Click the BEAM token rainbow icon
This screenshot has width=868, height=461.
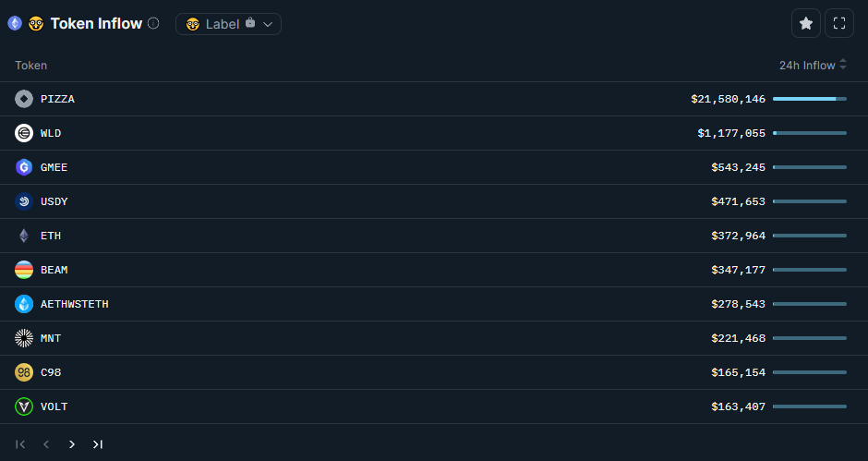click(x=24, y=270)
